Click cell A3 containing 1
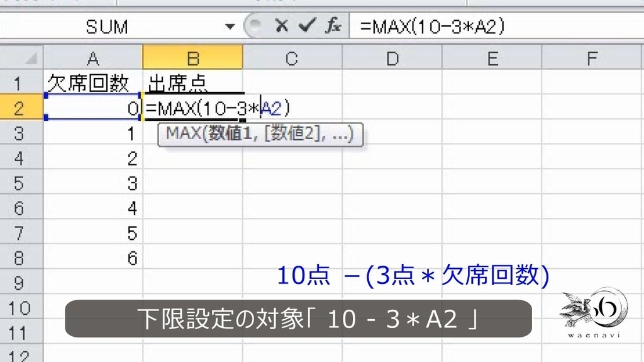The height and width of the screenshot is (362, 644). pos(93,132)
